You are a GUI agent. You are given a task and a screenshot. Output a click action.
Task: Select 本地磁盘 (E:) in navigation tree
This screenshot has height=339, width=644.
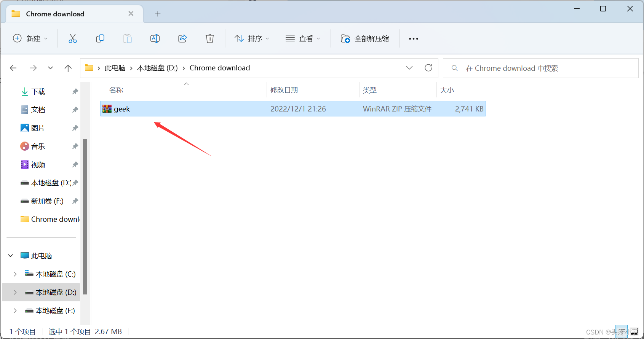click(55, 311)
